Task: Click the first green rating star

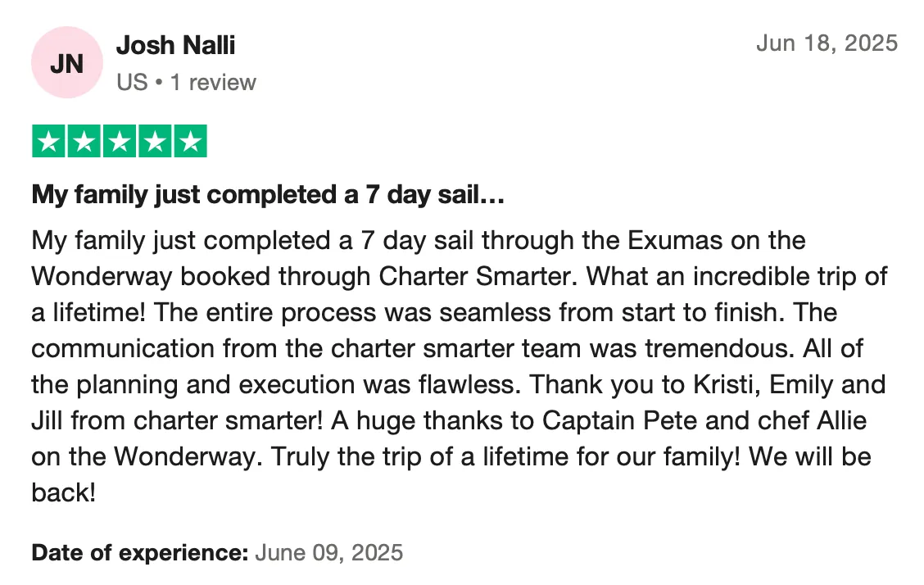Action: (48, 142)
